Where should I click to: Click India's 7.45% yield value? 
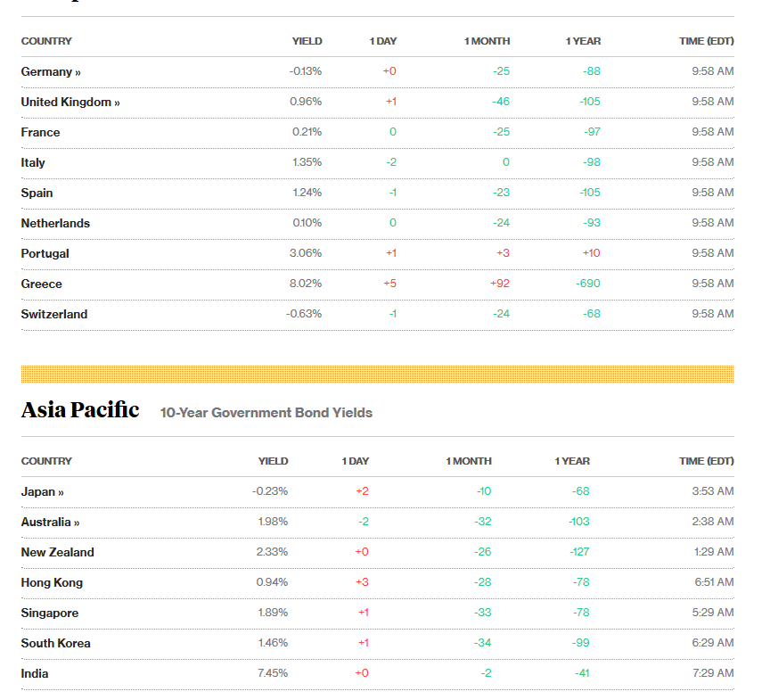click(x=272, y=673)
